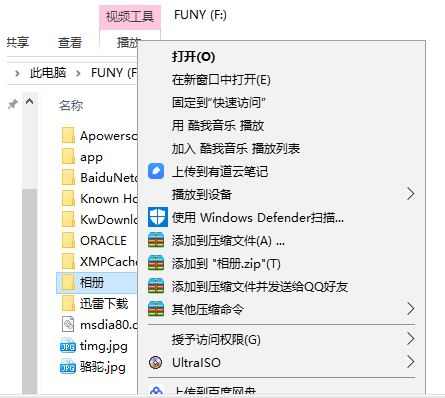Select the 骆驼.jpg file name
This screenshot has width=445, height=398.
click(103, 367)
